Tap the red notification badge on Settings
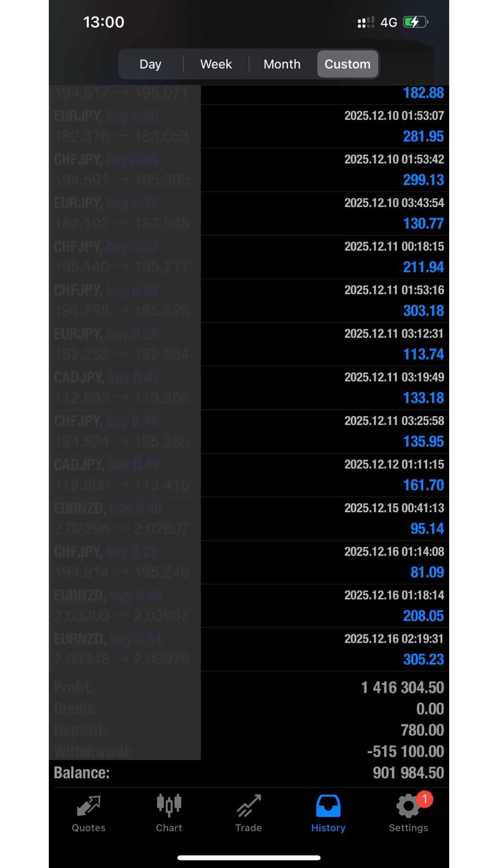Screen dimensions: 488x868 [424, 799]
